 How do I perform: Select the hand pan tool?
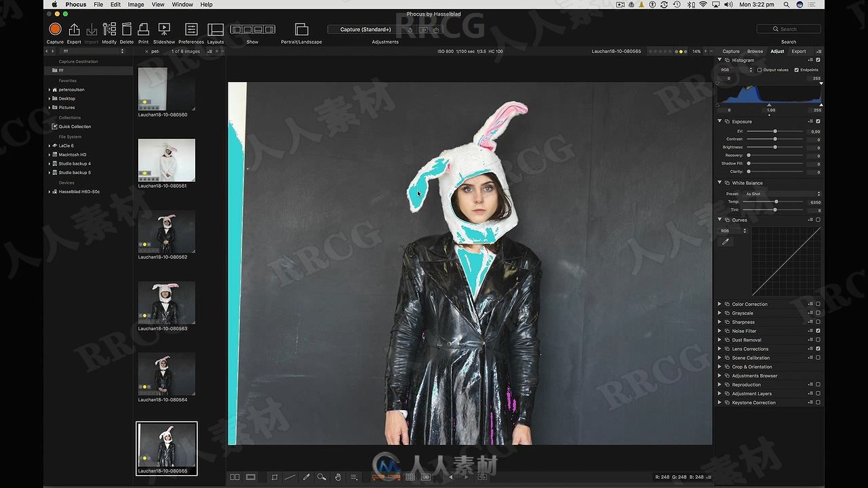click(x=338, y=477)
